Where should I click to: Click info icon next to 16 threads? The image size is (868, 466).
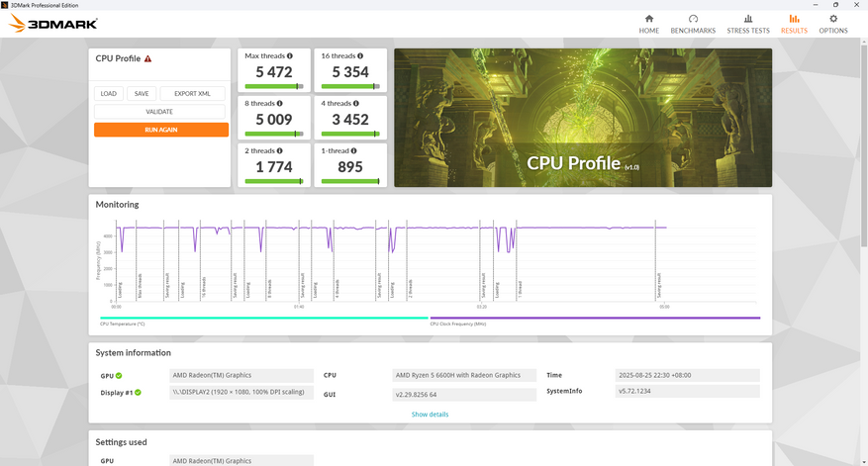360,55
